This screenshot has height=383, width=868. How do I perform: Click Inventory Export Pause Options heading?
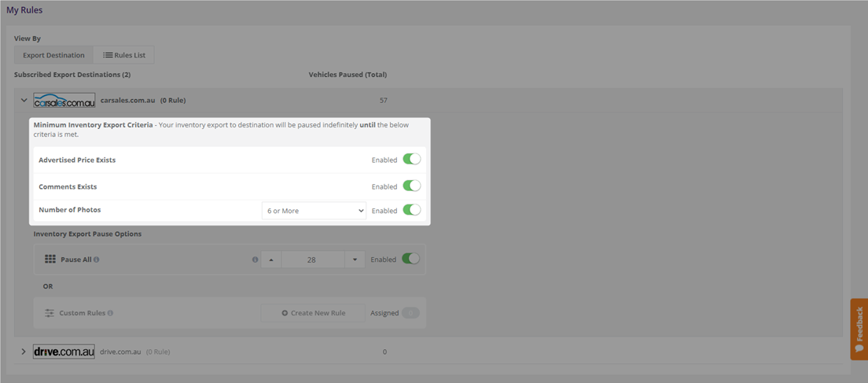(x=87, y=234)
